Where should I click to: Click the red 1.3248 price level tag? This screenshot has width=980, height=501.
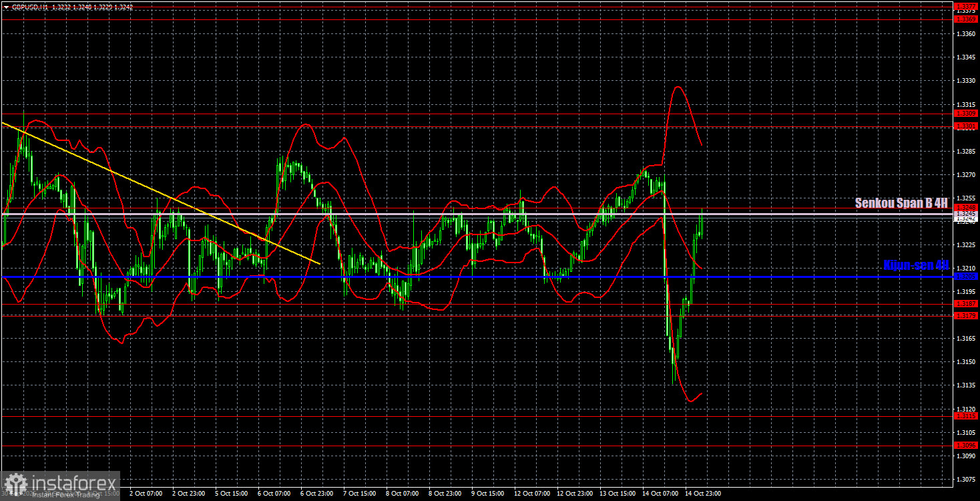click(x=966, y=208)
